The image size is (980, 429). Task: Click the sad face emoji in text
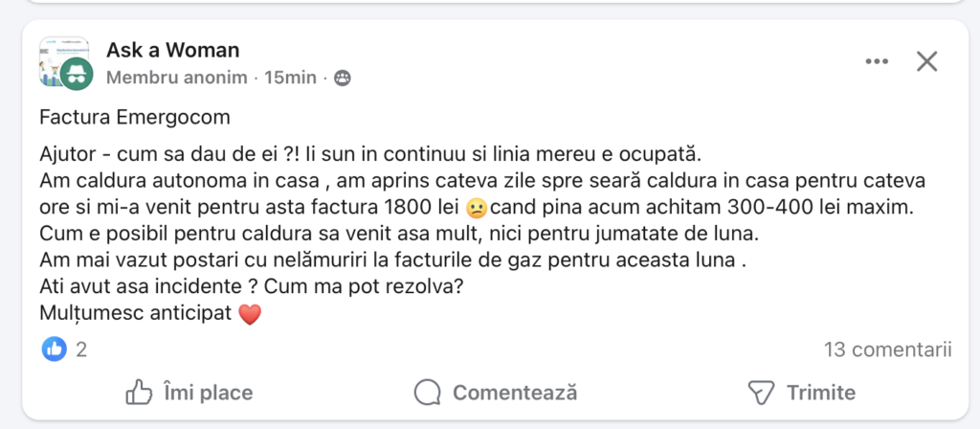[x=476, y=206]
